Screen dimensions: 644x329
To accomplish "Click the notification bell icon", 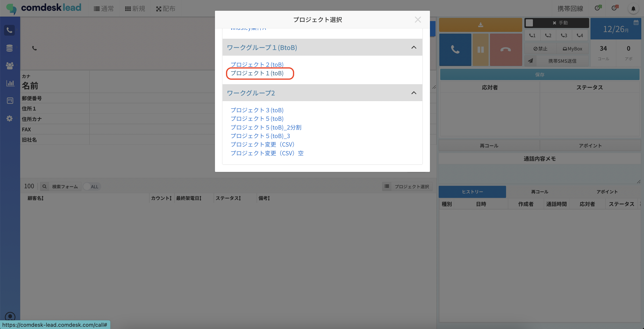I will [633, 9].
